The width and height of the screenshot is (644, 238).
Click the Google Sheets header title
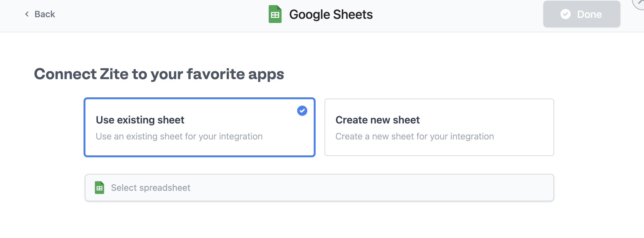(x=331, y=14)
